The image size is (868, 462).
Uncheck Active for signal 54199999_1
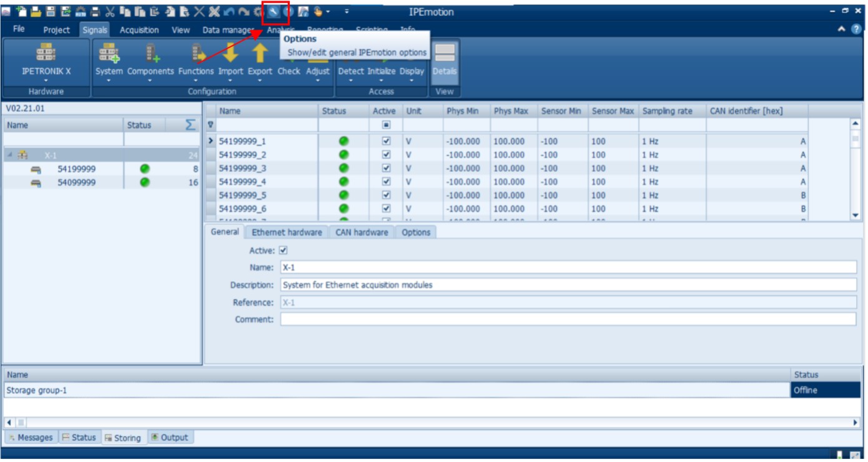coord(386,141)
